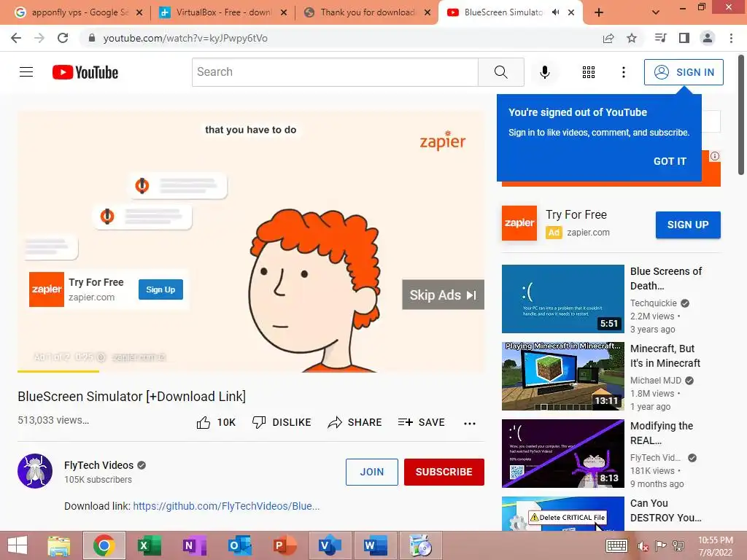Viewport: 747px width, 560px height.
Task: Open YouTube settings three-dot menu
Action: [623, 72]
